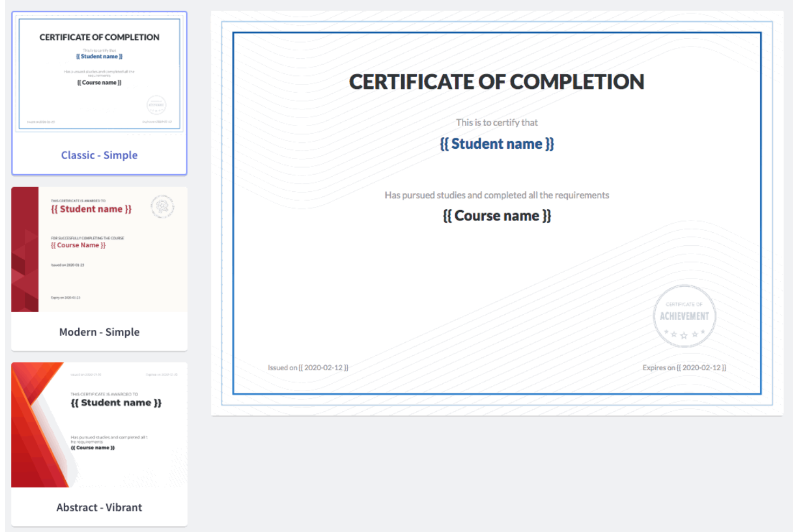
Task: Click the Certificate of Completion heading
Action: click(497, 82)
